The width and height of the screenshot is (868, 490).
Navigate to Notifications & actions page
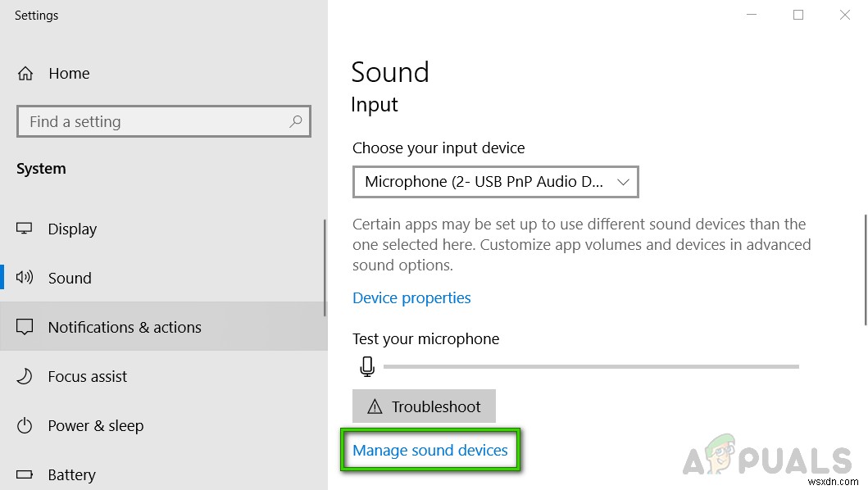[x=125, y=326]
